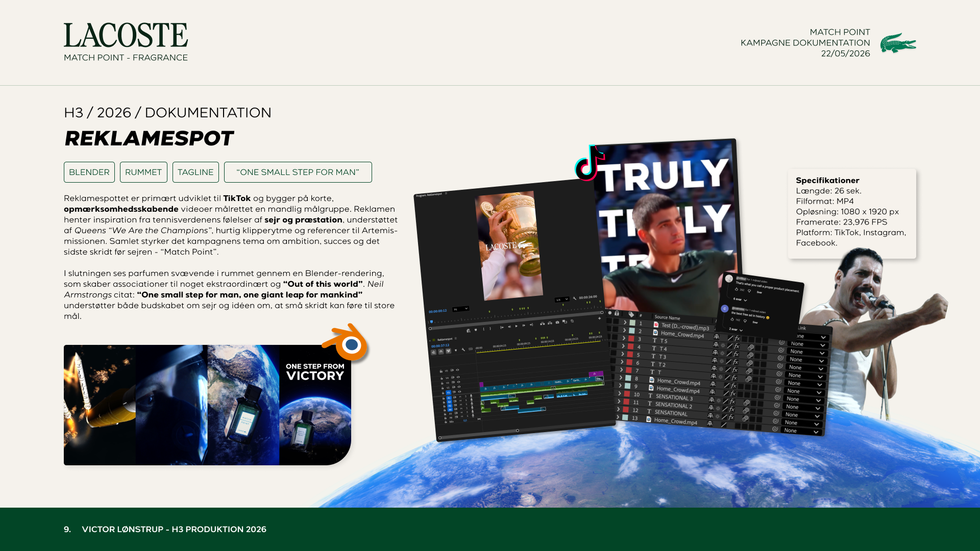This screenshot has height=551, width=980.
Task: Click the text layer T icon of SENSATIONAL 2
Action: (x=650, y=404)
